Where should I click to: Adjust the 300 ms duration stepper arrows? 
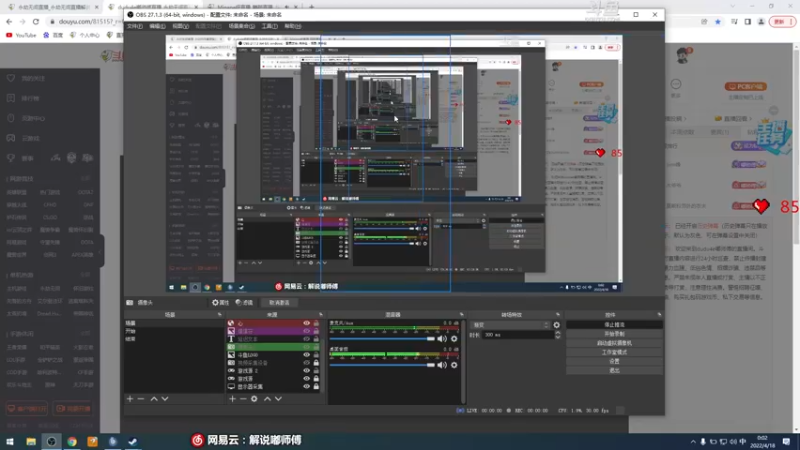pos(558,335)
